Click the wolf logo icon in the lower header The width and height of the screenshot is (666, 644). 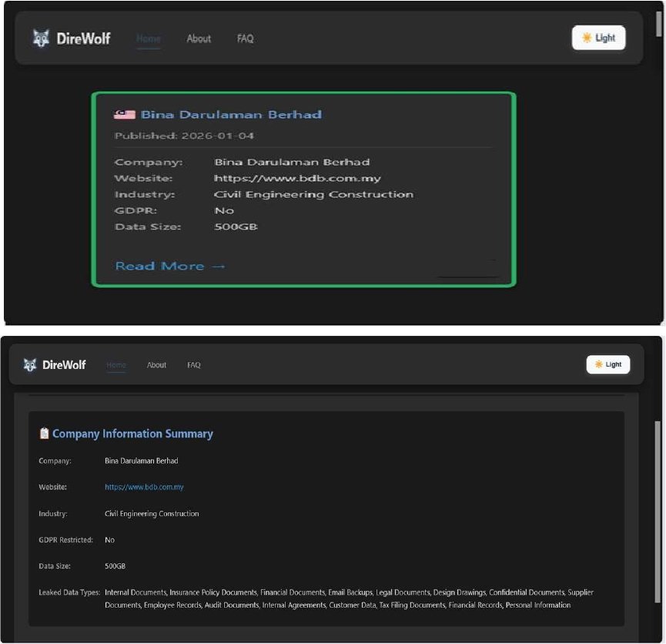point(30,364)
